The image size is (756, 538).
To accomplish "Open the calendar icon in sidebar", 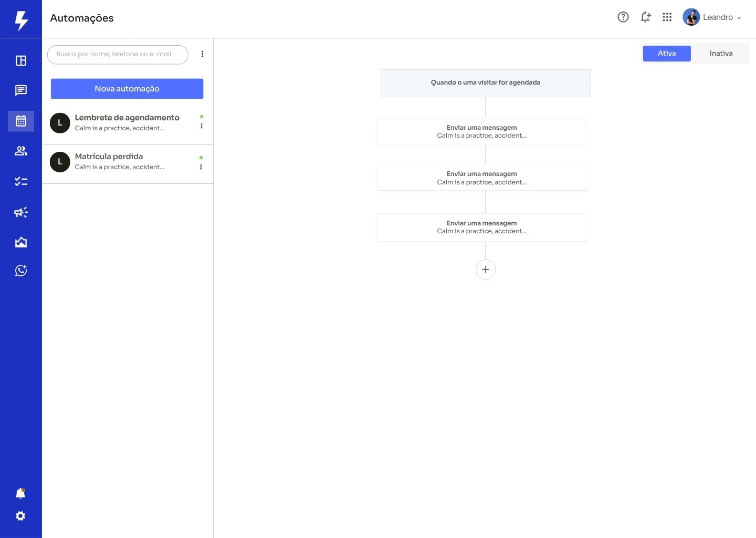I will (x=21, y=121).
